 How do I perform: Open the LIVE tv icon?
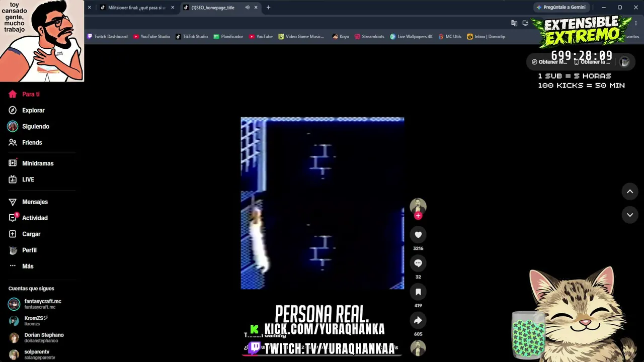[x=13, y=179]
